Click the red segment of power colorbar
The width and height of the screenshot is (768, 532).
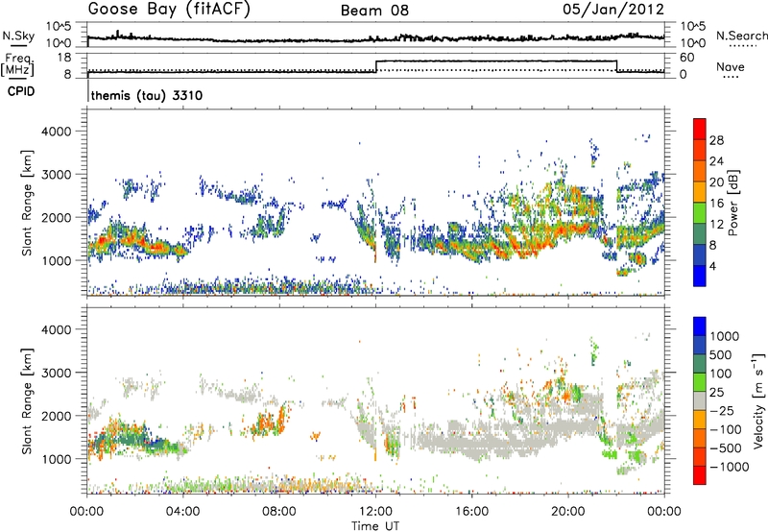[x=700, y=129]
